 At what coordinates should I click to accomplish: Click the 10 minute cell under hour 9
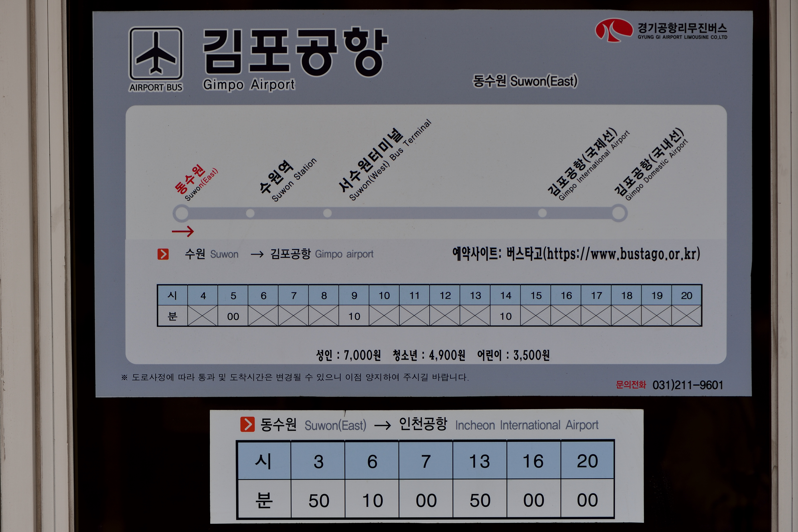point(354,316)
